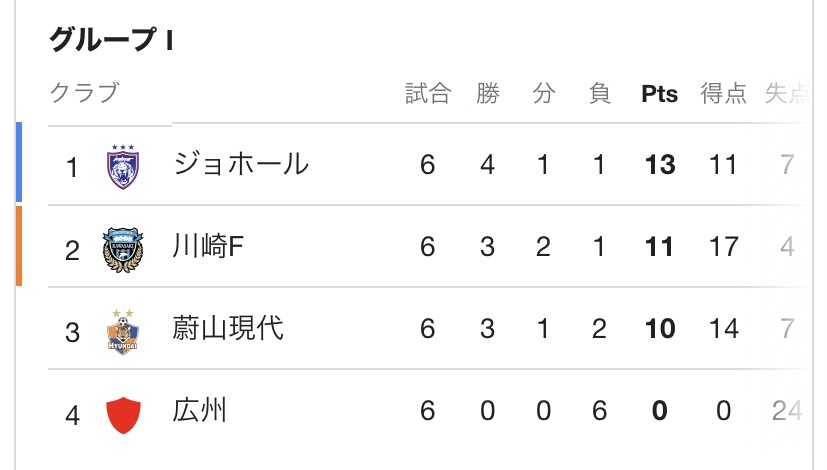Open the 蔚山現代 team link
827x470 pixels.
(x=228, y=329)
